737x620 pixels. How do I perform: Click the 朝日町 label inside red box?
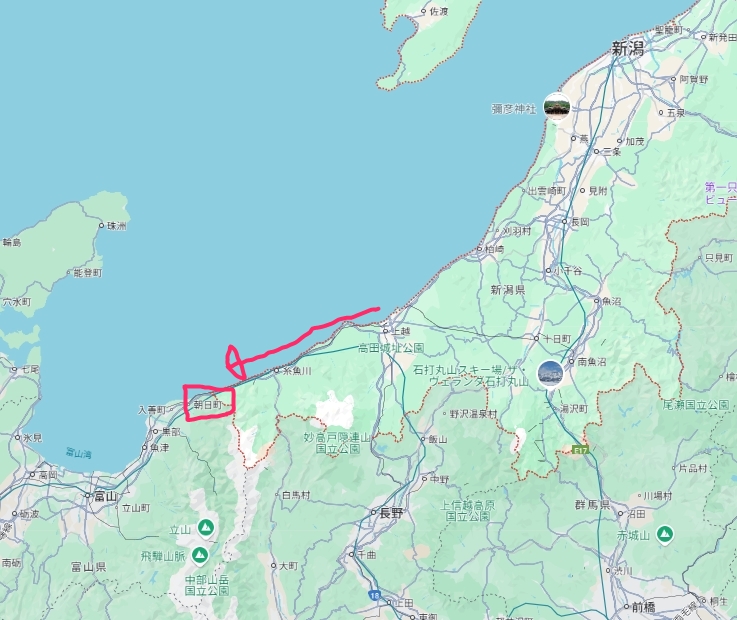pyautogui.click(x=208, y=405)
